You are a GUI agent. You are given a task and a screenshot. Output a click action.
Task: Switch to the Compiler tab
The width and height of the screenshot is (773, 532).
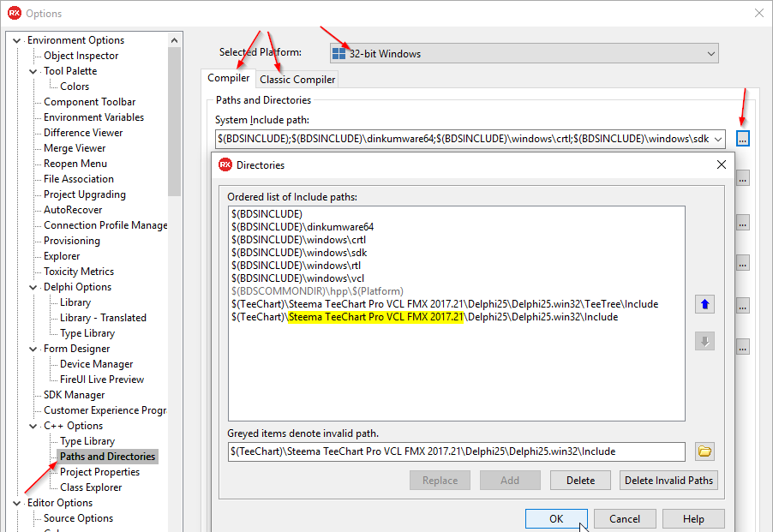[x=228, y=78]
